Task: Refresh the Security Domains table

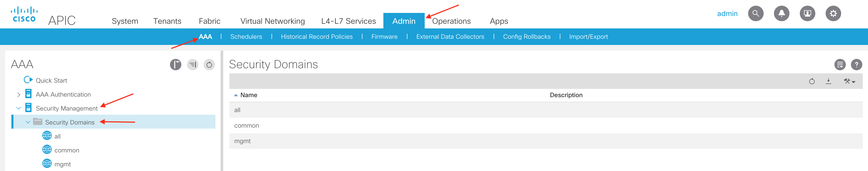Action: click(x=812, y=81)
